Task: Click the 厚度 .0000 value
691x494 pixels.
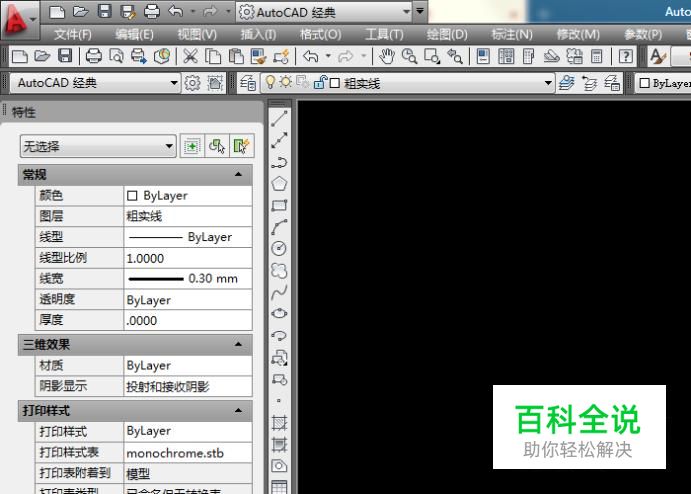Action: tap(188, 320)
